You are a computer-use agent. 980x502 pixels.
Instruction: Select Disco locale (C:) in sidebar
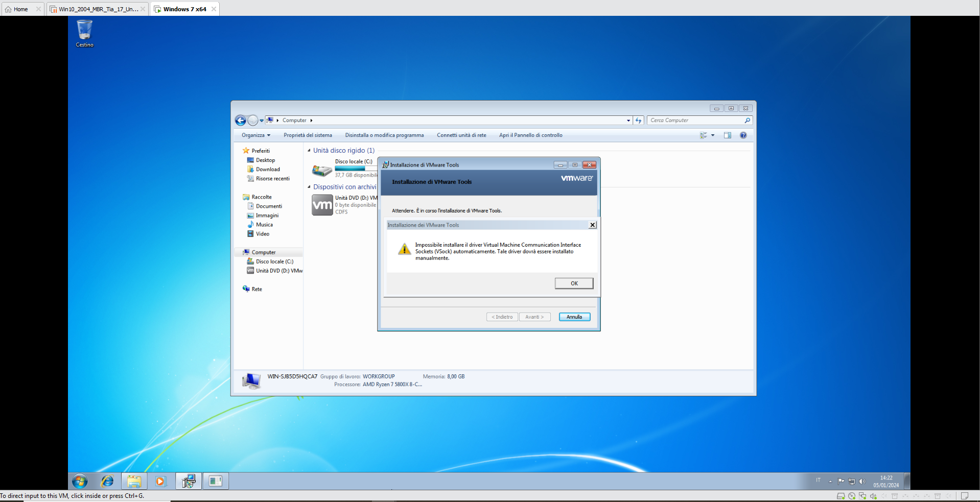click(270, 261)
